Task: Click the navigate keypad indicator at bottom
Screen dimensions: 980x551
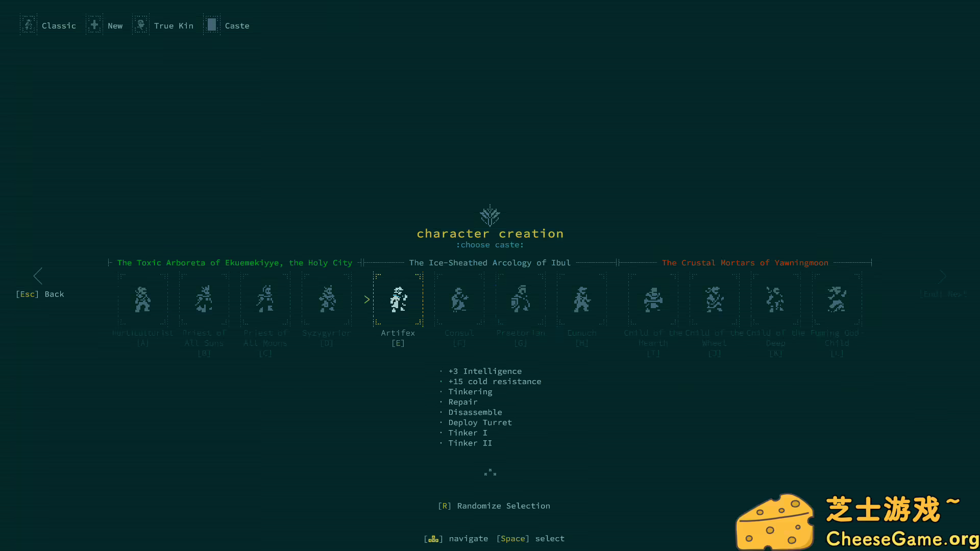Action: coord(433,538)
